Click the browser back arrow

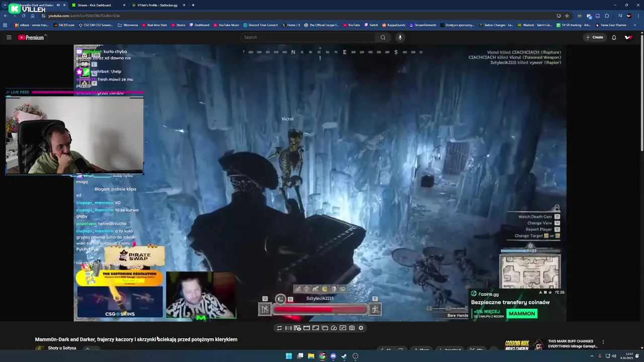5,16
